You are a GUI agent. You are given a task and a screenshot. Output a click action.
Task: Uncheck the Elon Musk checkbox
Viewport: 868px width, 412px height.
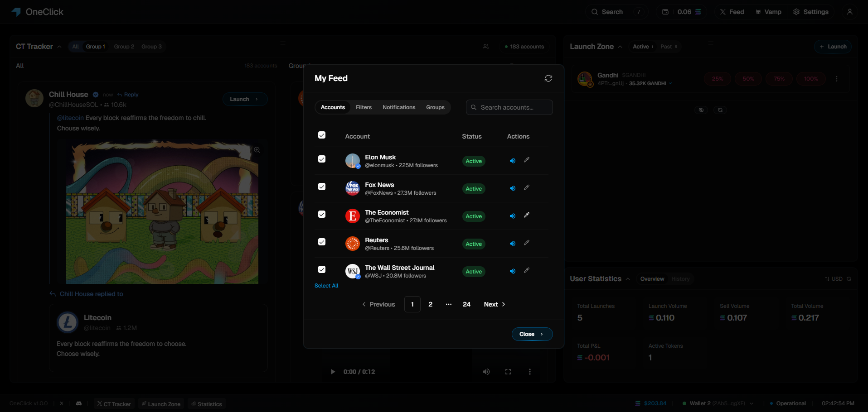click(322, 159)
